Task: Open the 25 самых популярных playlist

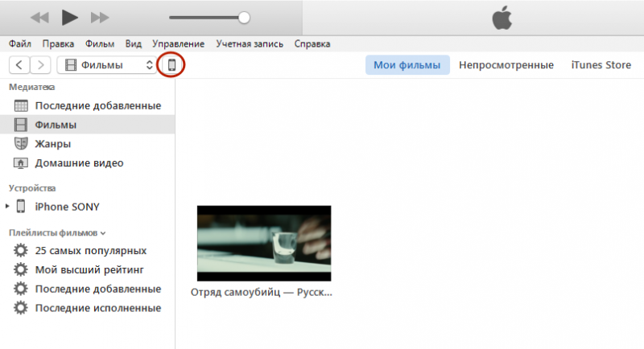Action: [x=91, y=251]
